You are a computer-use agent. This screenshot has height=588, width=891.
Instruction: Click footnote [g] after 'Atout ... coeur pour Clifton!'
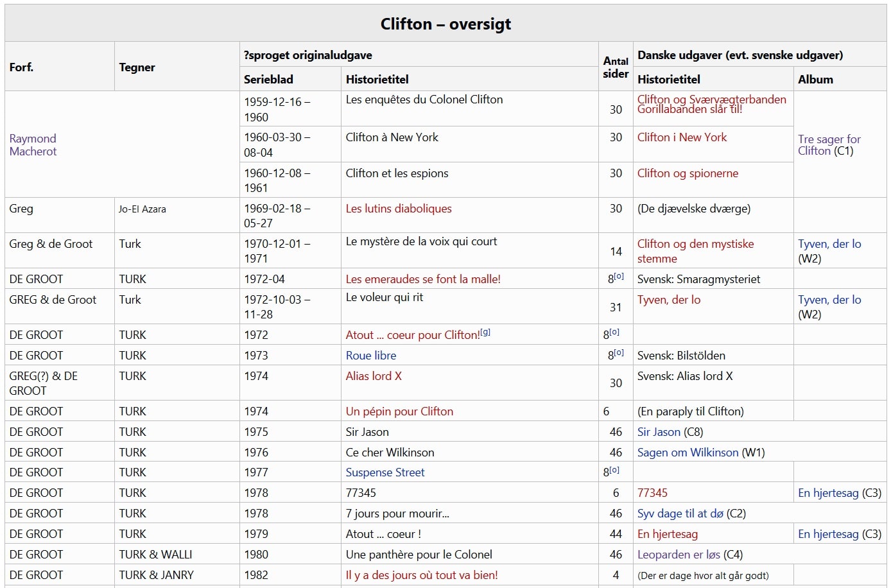pyautogui.click(x=485, y=333)
